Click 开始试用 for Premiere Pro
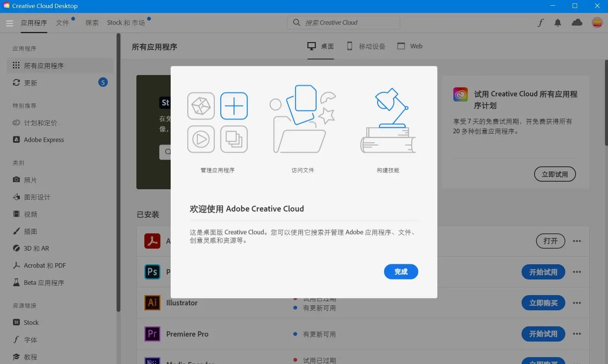The image size is (608, 364). (543, 334)
